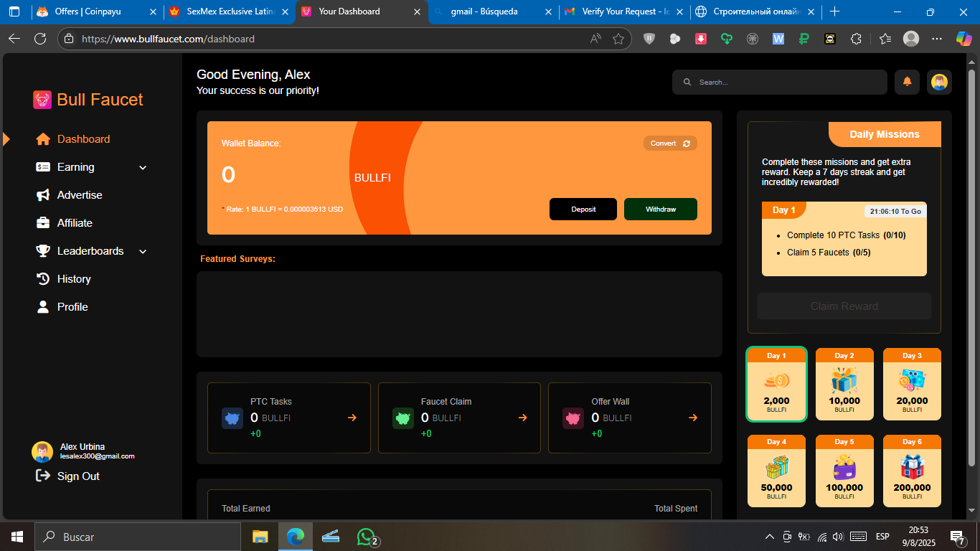Open the Advertise menu item
Image resolution: width=980 pixels, height=551 pixels.
coord(80,195)
